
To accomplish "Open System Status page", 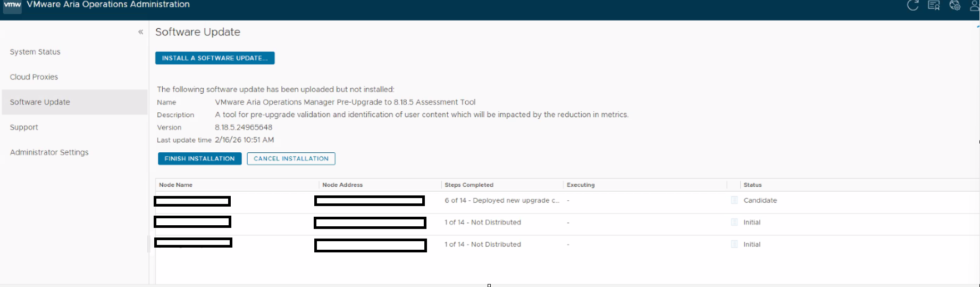I will [35, 52].
